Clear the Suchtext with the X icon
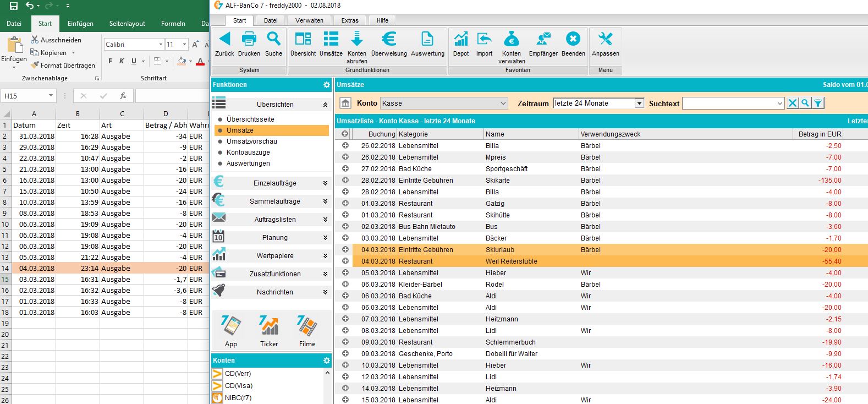This screenshot has height=404, width=868. (793, 103)
